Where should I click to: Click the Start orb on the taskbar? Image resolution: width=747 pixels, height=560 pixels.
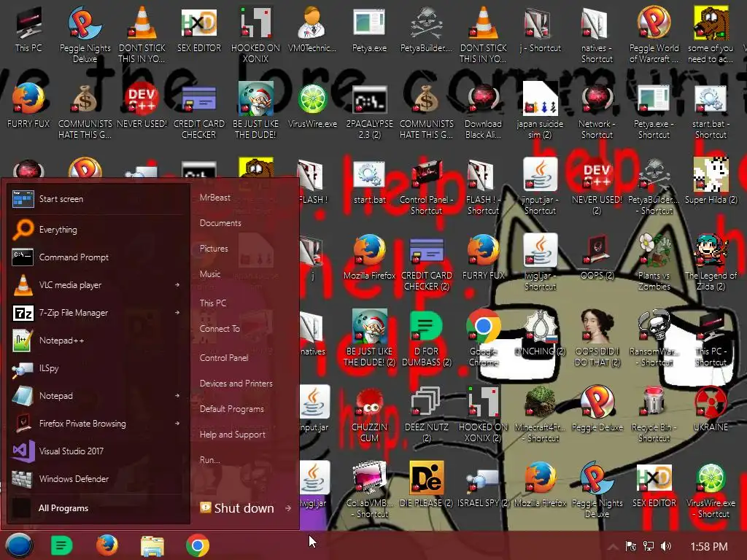click(x=19, y=545)
